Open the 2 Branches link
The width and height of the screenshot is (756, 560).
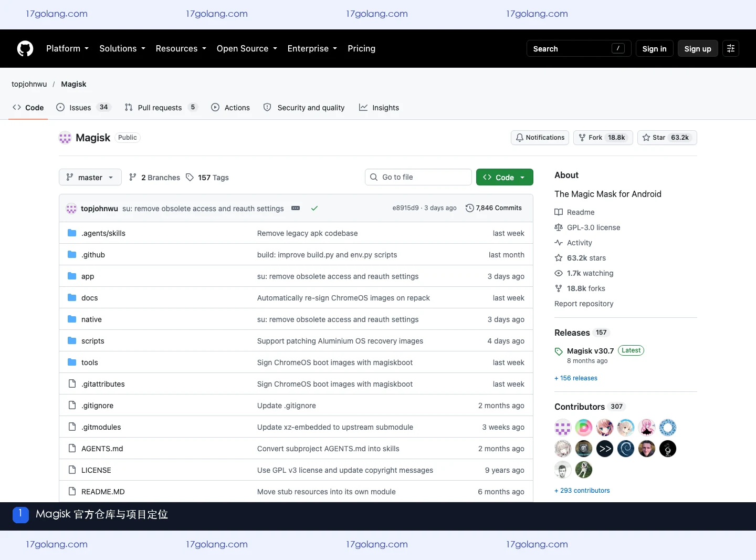click(x=154, y=178)
